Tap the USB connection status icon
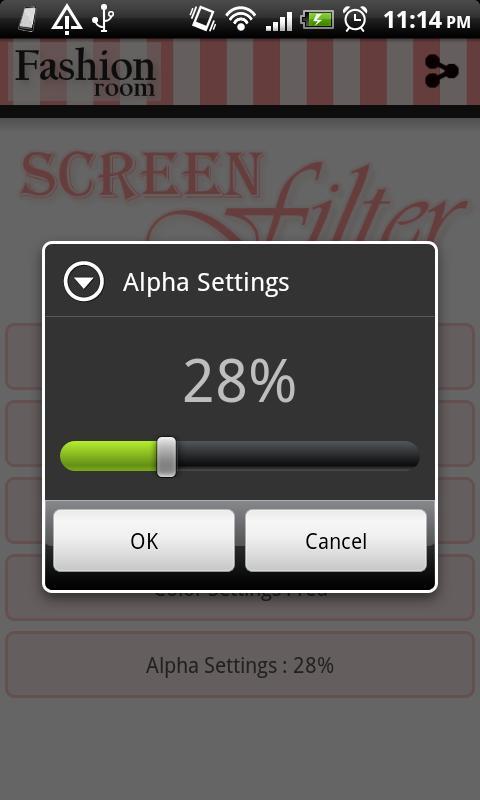This screenshot has width=480, height=800. [103, 19]
